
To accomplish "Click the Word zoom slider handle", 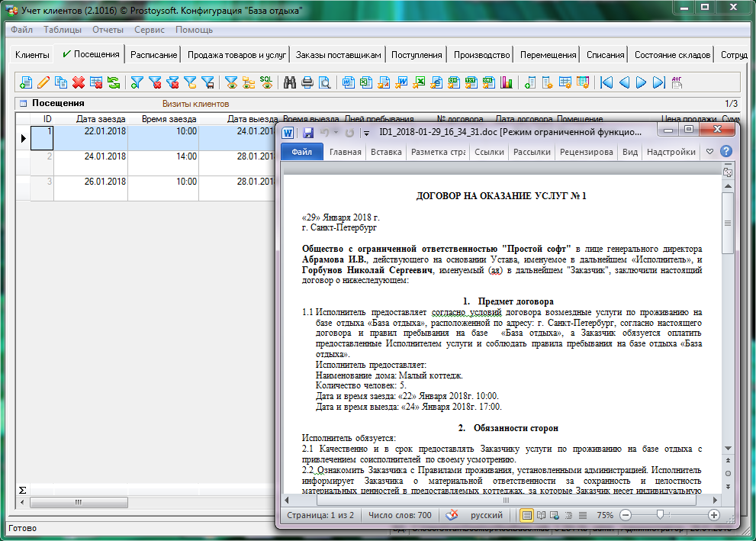I will (659, 515).
